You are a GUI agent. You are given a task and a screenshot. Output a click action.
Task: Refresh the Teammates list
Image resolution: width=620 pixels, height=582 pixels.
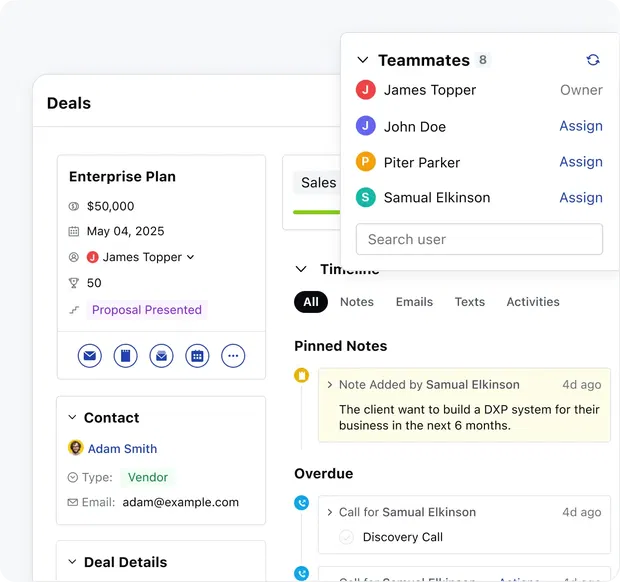(593, 60)
